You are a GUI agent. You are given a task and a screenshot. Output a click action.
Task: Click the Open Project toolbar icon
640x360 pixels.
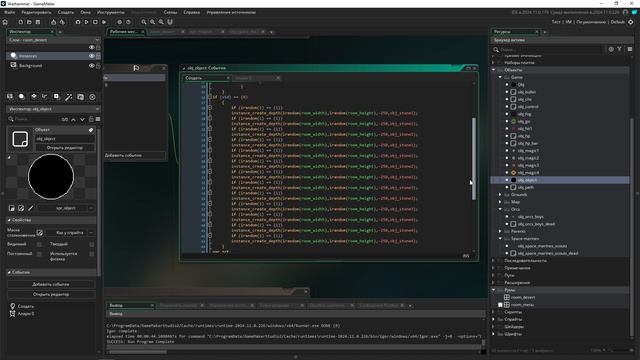click(x=29, y=22)
